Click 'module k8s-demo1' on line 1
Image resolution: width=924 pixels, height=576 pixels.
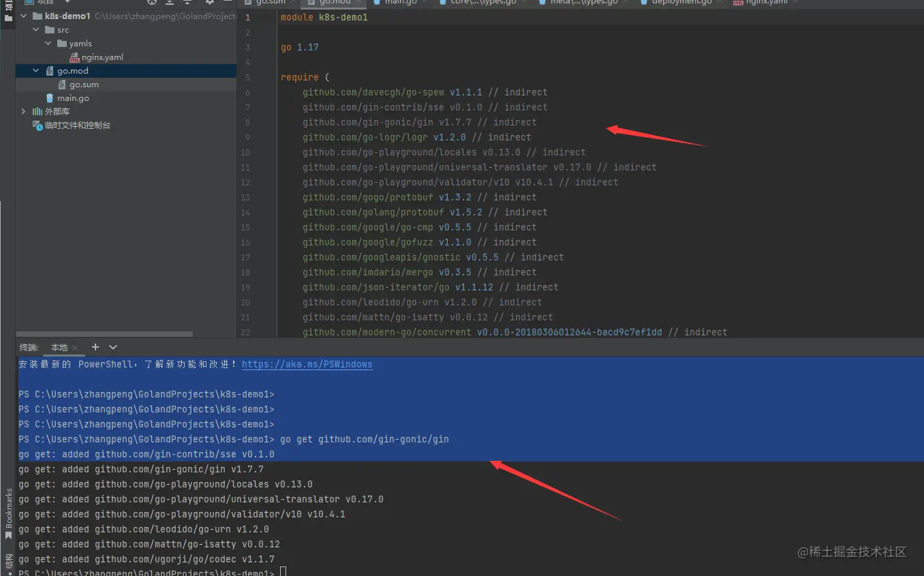[324, 17]
